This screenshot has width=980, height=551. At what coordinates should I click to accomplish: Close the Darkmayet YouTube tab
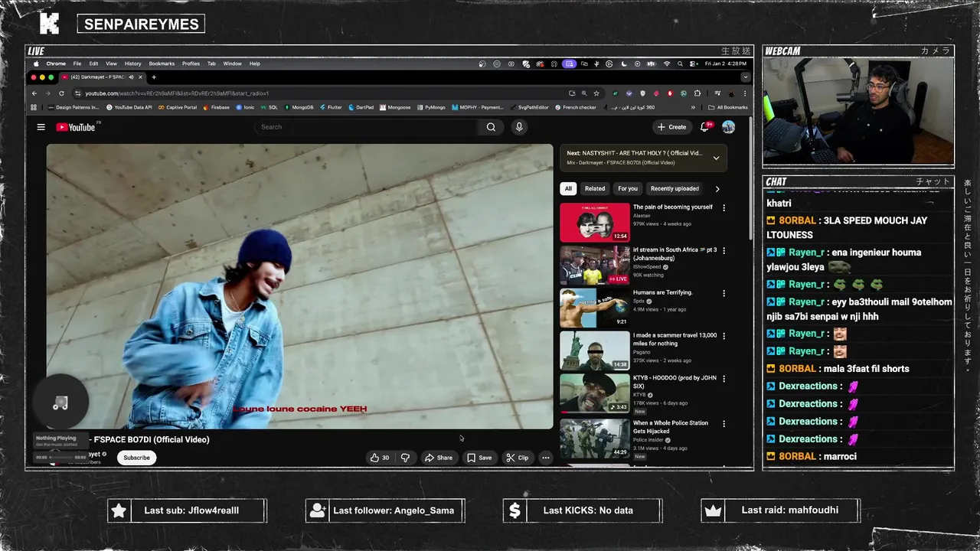click(141, 77)
